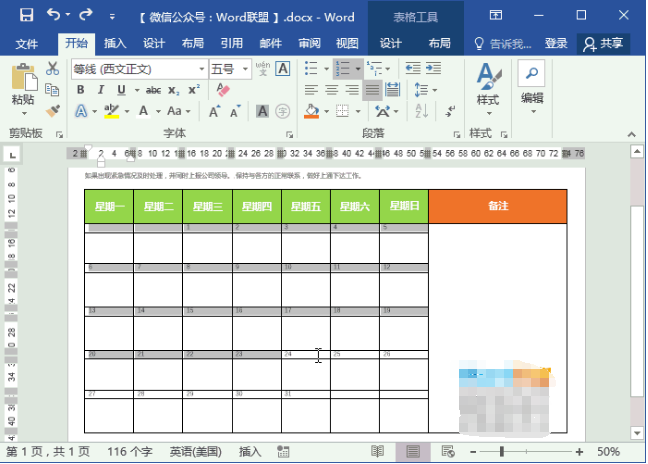Click the multilevel list icon
The width and height of the screenshot is (648, 464).
pyautogui.click(x=375, y=68)
